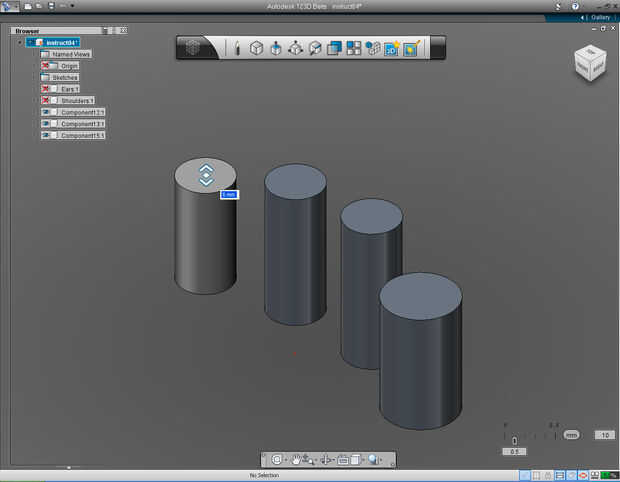Viewport: 620px width, 482px height.
Task: Select Sketches folder in the browser
Action: pos(64,77)
